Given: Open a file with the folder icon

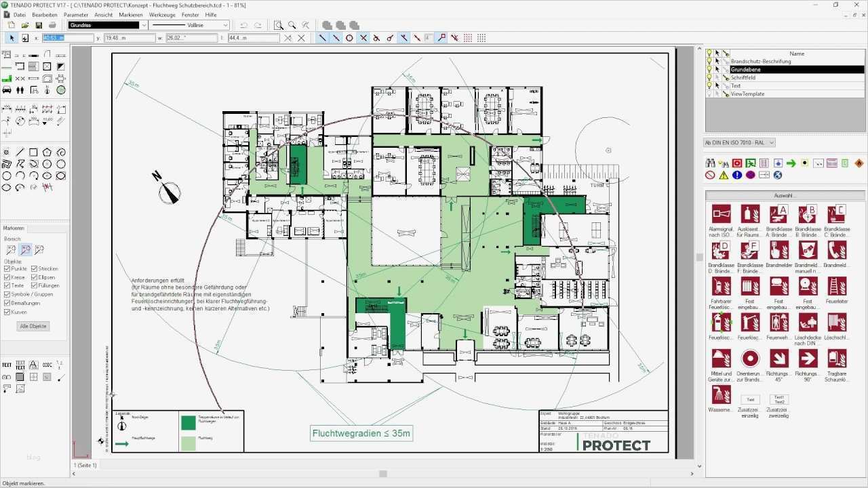Looking at the screenshot, I should (24, 25).
